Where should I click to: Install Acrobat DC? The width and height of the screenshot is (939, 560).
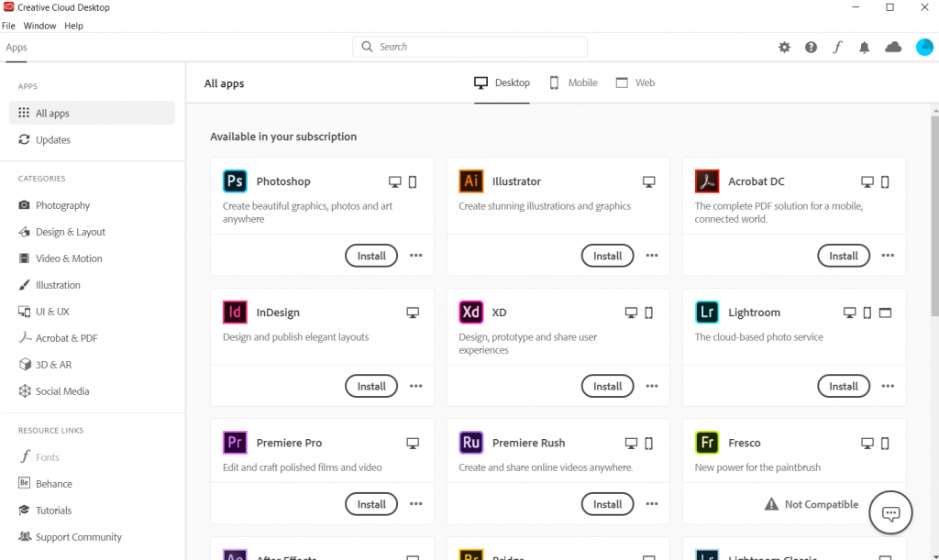(x=844, y=256)
